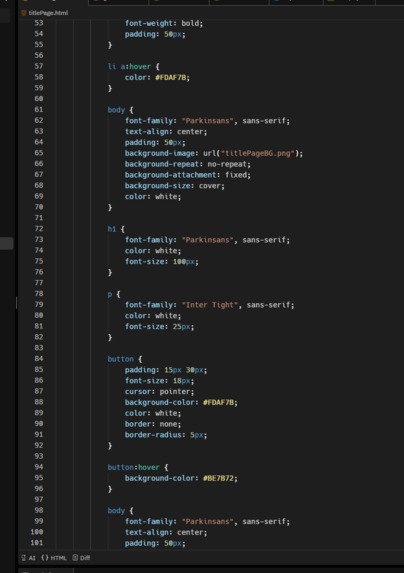Click the button:hover selector on line 94
This screenshot has width=404, height=573.
point(133,467)
